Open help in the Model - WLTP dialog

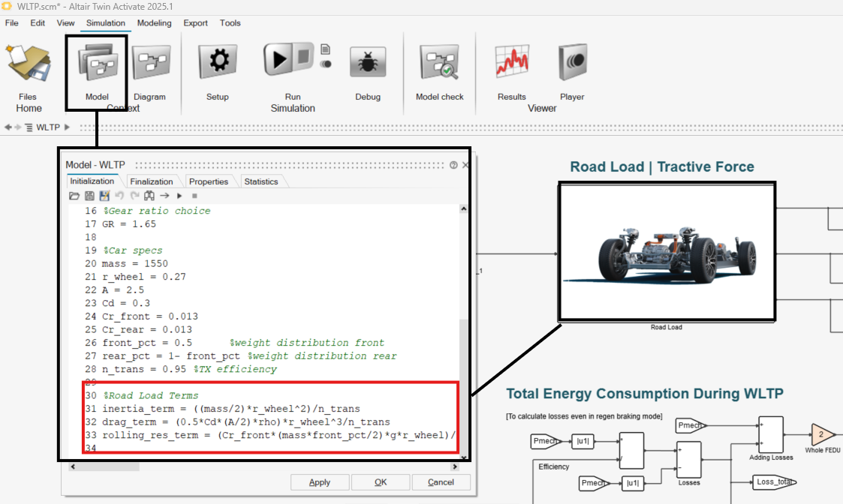tap(453, 165)
